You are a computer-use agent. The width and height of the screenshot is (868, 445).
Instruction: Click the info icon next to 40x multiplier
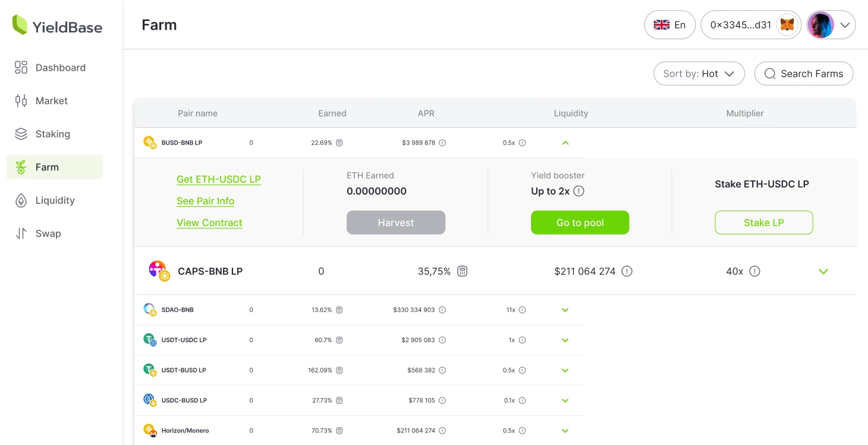(754, 271)
